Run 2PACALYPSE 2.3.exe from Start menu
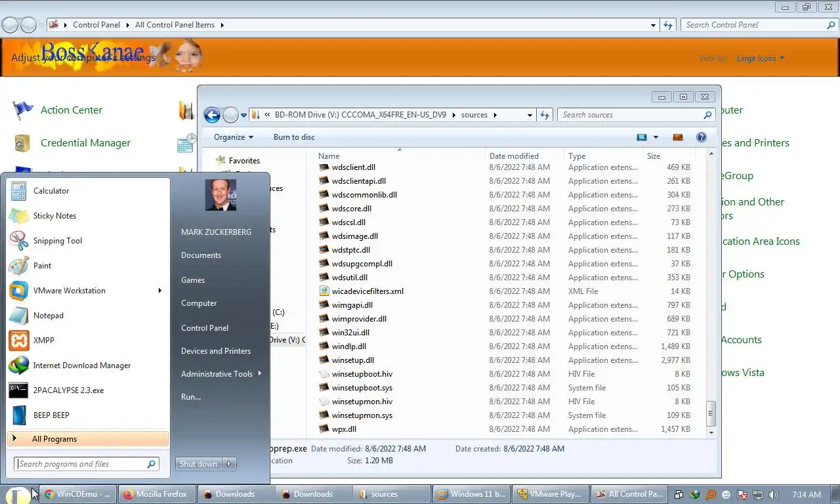The image size is (840, 504). pos(88,390)
